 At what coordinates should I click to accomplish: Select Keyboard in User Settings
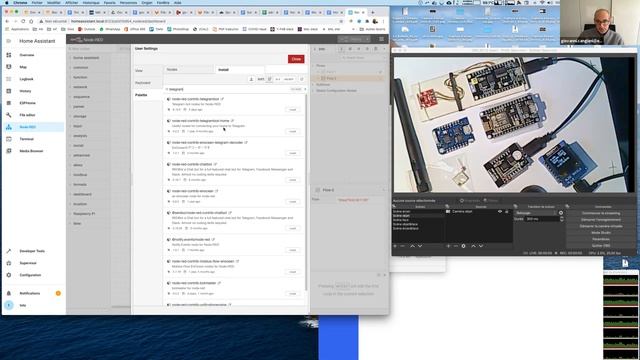[x=147, y=83]
